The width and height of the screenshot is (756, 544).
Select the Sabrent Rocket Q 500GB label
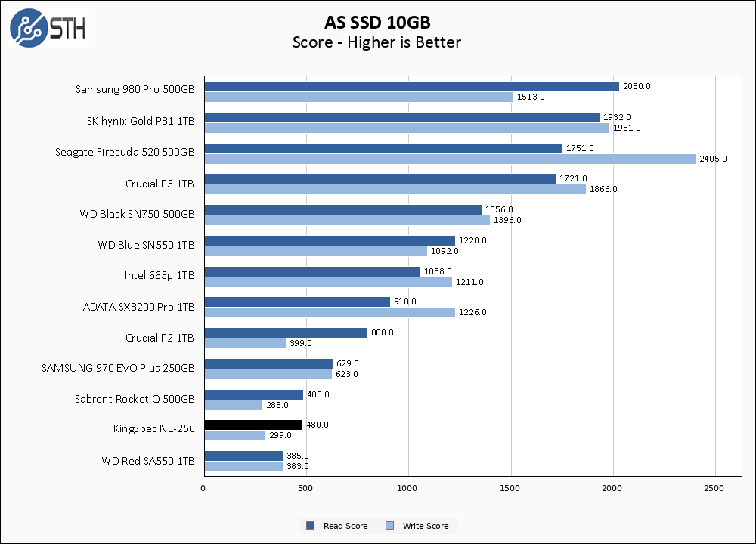(x=135, y=400)
